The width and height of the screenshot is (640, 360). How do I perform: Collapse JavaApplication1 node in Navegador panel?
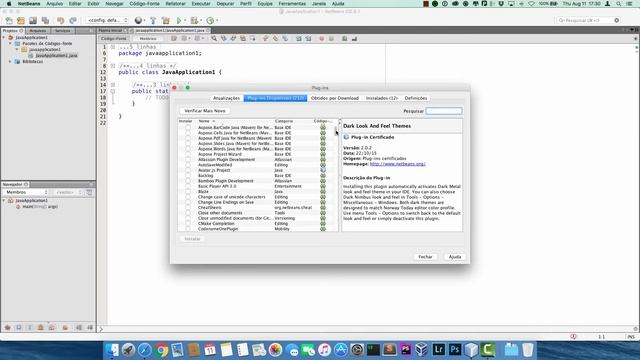(x=4, y=201)
